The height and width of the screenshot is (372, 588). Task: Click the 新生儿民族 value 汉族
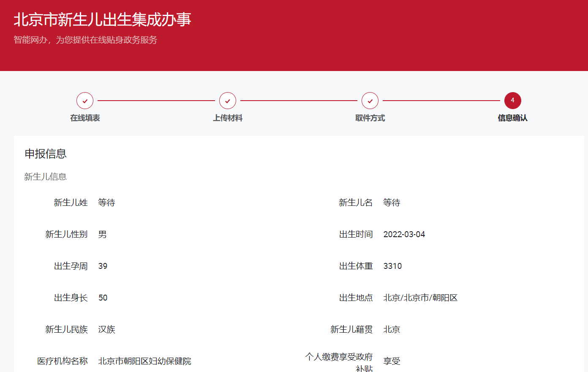click(106, 329)
